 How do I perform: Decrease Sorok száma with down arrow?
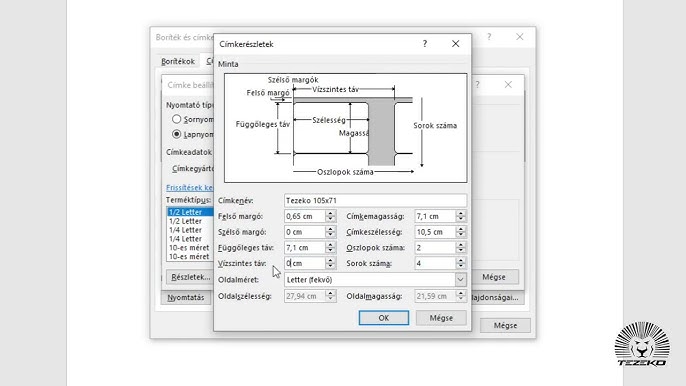(x=461, y=267)
